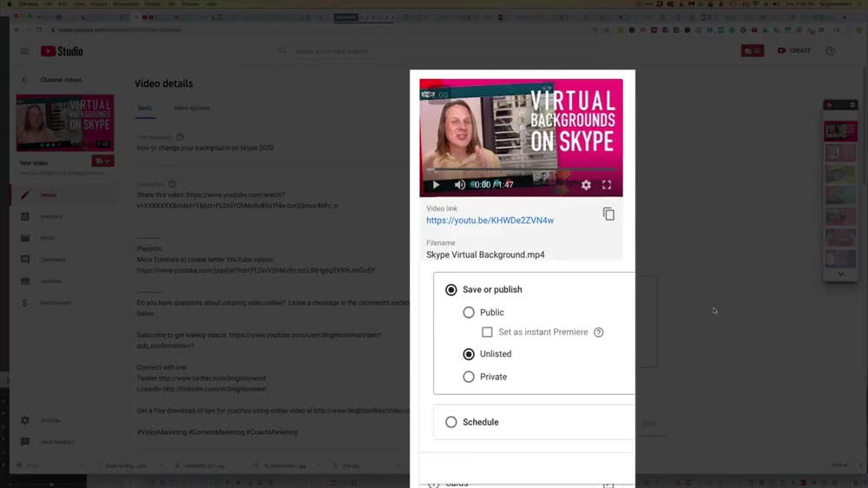Expand the red dropdown beside Your video
Screen dimensions: 868x488
[103, 162]
